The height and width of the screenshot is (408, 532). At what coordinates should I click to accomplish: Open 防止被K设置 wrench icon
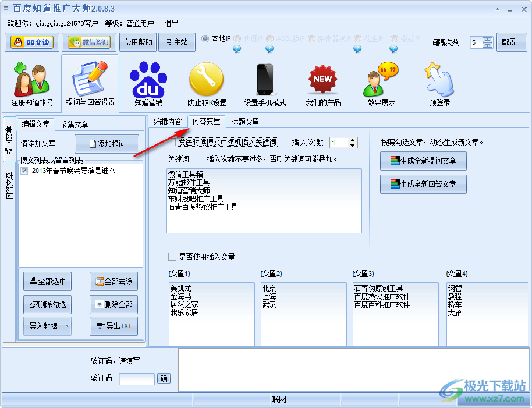(207, 84)
